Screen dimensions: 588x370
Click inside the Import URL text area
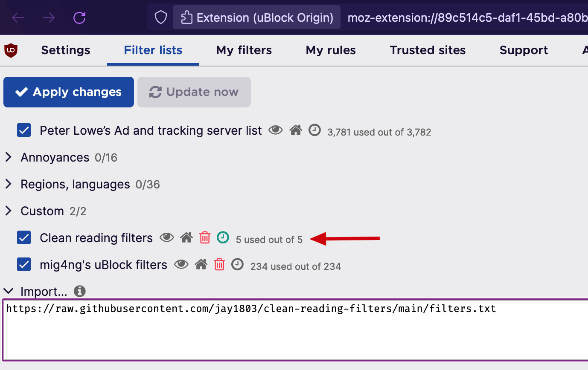click(295, 330)
